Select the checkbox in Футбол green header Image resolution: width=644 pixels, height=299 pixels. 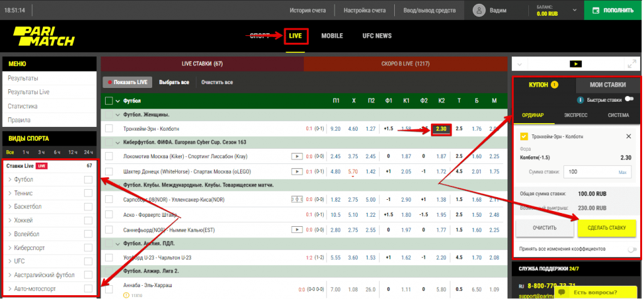coord(109,101)
